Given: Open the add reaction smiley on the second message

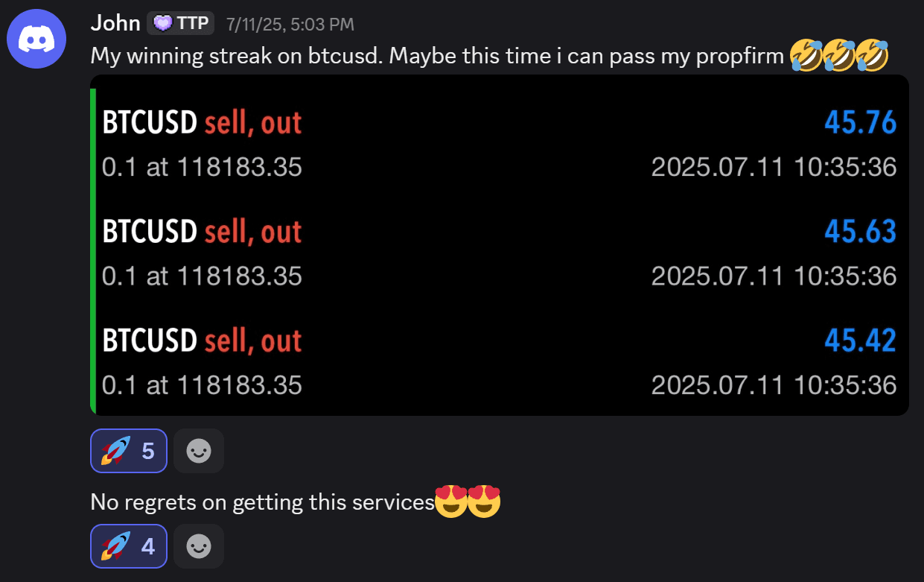Looking at the screenshot, I should click(x=198, y=545).
